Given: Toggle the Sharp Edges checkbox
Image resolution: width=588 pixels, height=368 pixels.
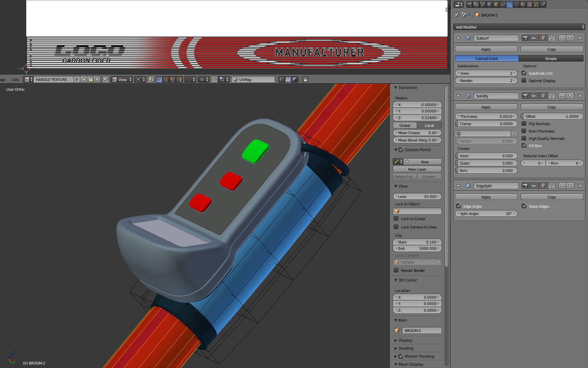Looking at the screenshot, I should [x=524, y=206].
